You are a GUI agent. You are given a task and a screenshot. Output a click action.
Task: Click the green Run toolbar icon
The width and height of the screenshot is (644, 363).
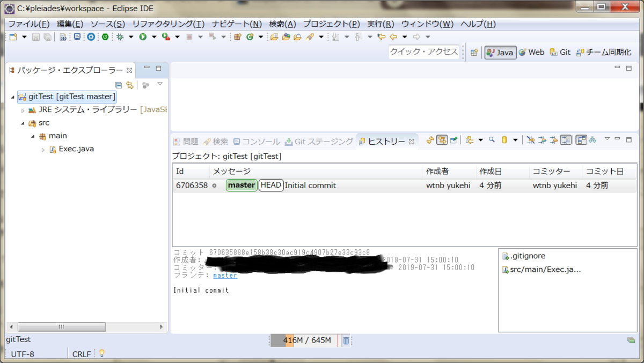coord(143,37)
